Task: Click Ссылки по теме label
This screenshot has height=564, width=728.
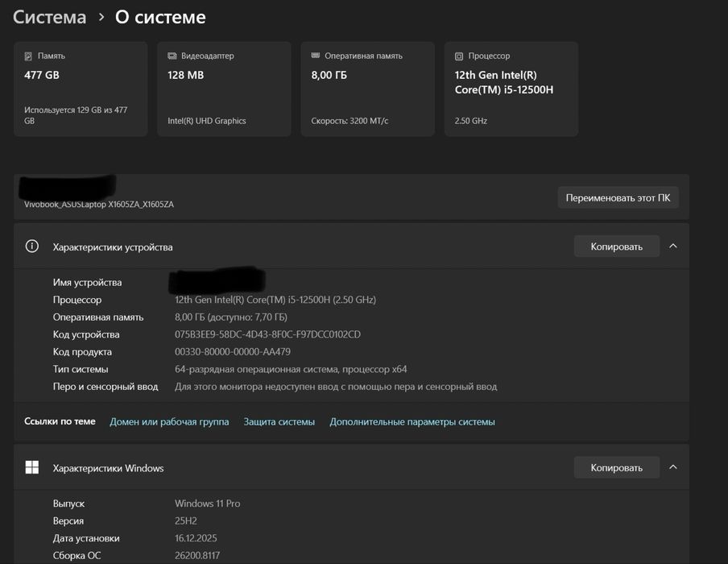Action: [x=60, y=421]
